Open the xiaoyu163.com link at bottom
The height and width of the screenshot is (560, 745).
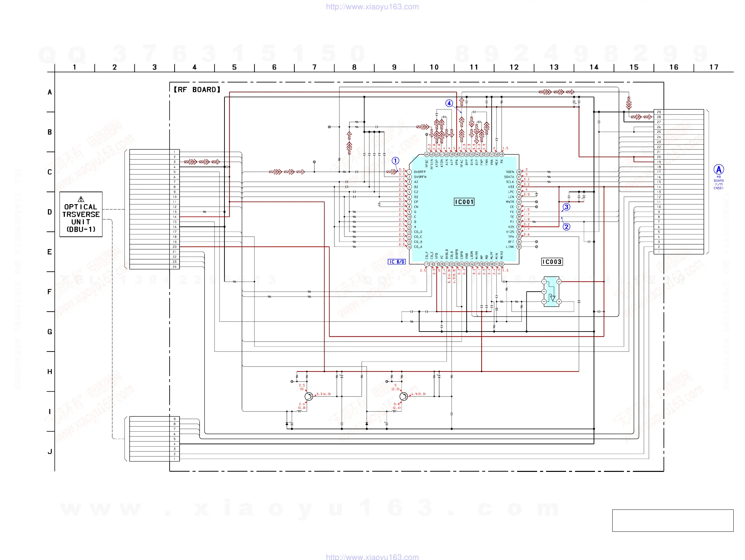click(372, 557)
